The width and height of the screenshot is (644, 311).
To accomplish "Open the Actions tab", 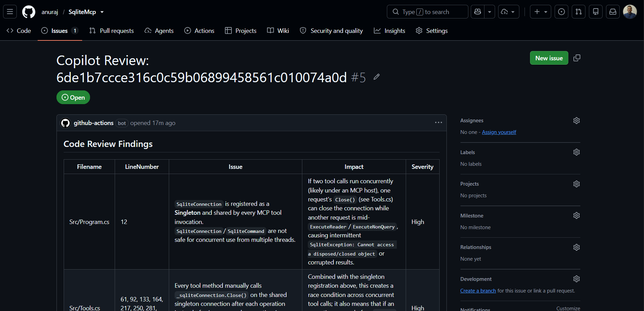I will tap(199, 30).
